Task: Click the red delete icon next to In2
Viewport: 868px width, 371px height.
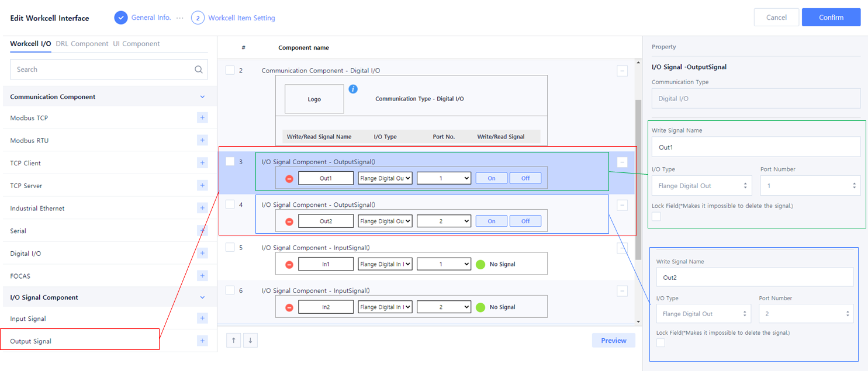Action: [289, 307]
